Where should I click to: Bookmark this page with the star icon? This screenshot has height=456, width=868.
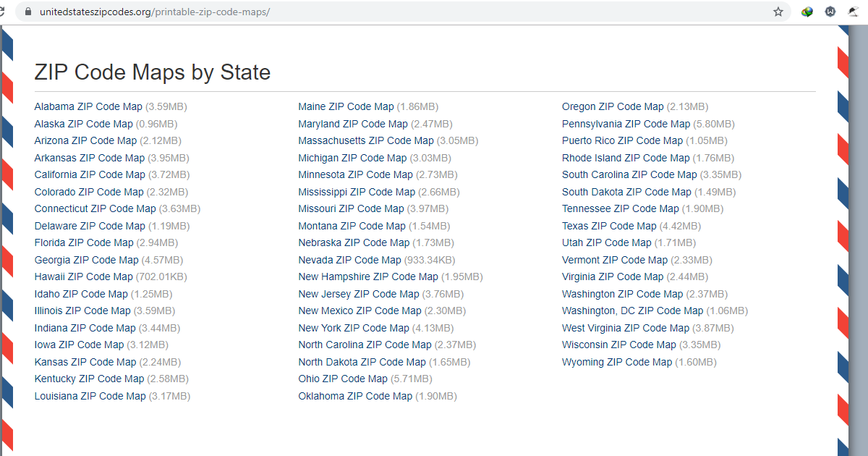coord(778,12)
